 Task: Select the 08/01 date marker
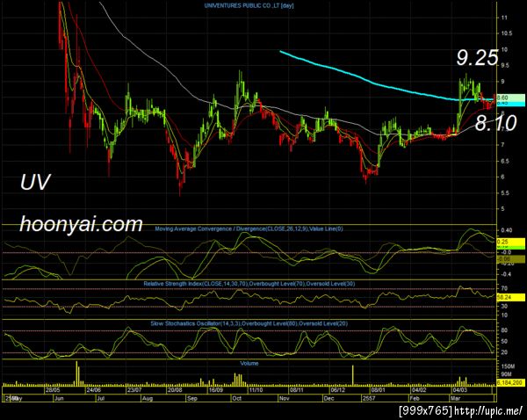point(378,390)
